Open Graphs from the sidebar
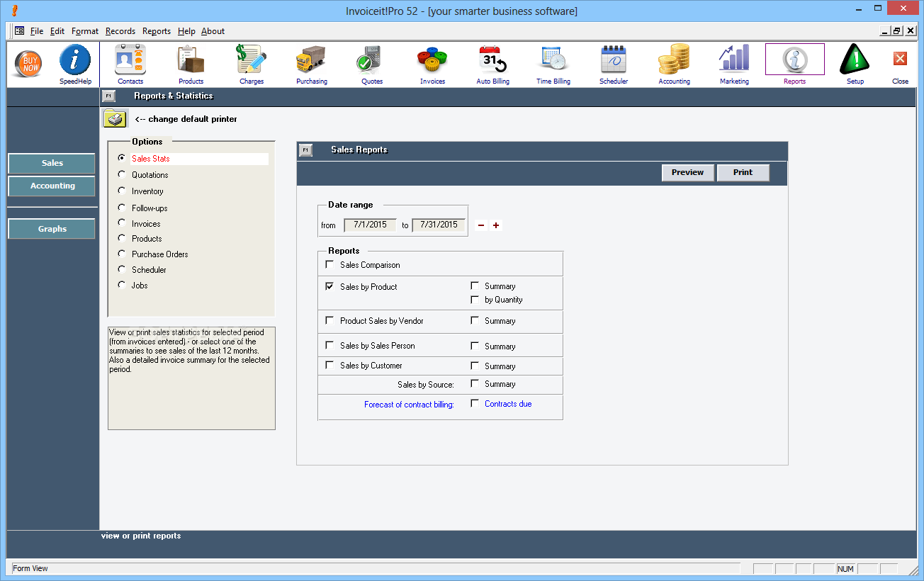The height and width of the screenshot is (581, 924). coord(52,229)
